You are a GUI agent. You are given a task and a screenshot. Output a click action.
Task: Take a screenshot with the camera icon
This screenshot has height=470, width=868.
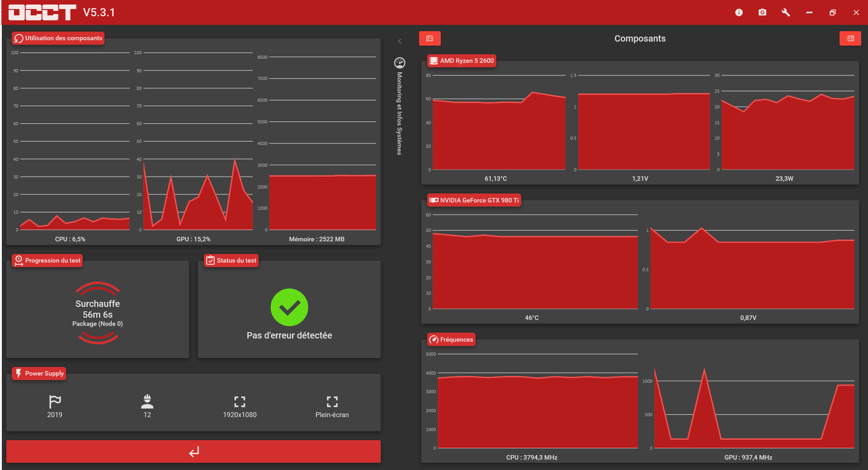[x=762, y=13]
